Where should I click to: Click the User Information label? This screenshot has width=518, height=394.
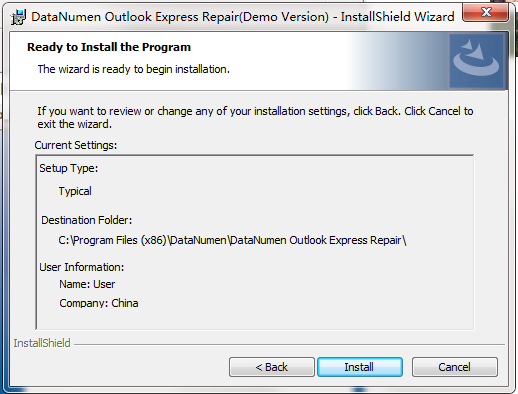(x=82, y=267)
